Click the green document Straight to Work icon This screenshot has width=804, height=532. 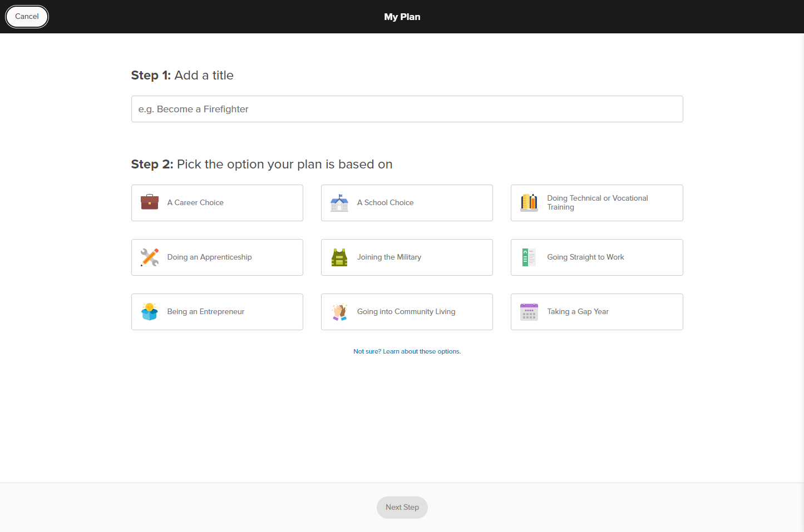pos(529,257)
